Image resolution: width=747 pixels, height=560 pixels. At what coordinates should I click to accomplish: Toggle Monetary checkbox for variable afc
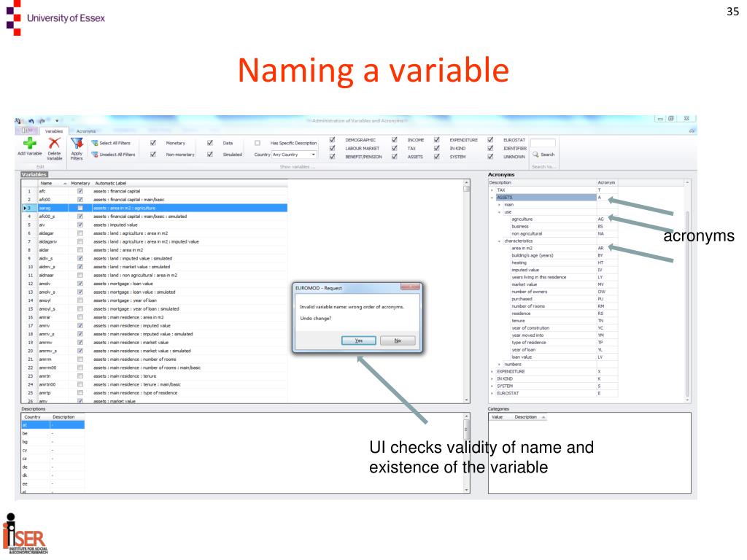80,191
